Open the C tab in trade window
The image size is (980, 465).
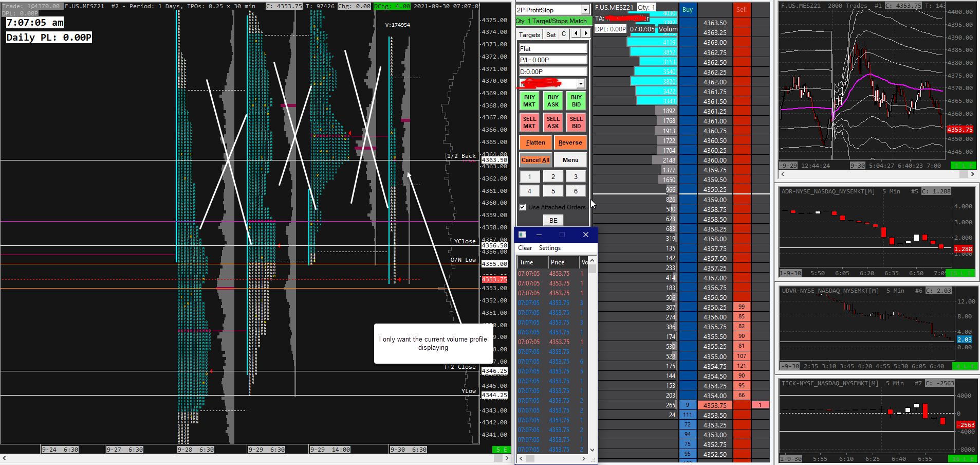pos(564,34)
